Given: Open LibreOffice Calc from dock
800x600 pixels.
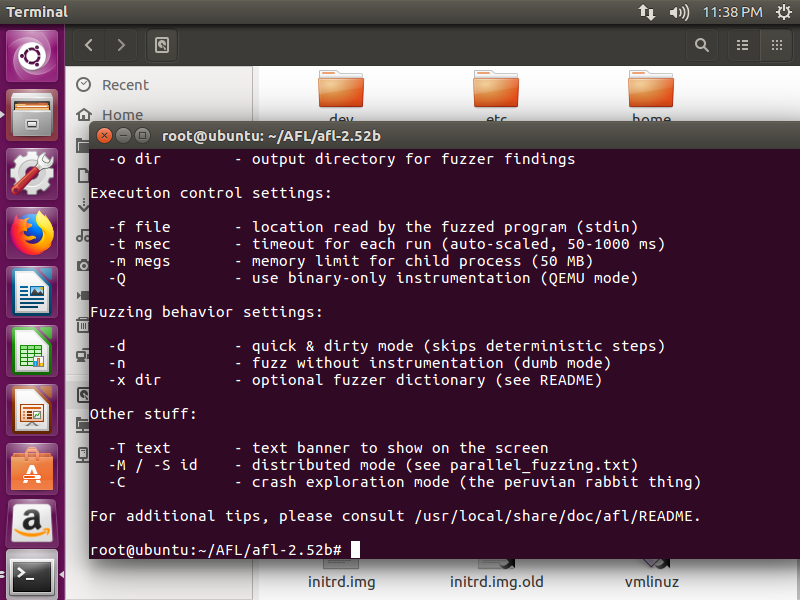Looking at the screenshot, I should [32, 352].
